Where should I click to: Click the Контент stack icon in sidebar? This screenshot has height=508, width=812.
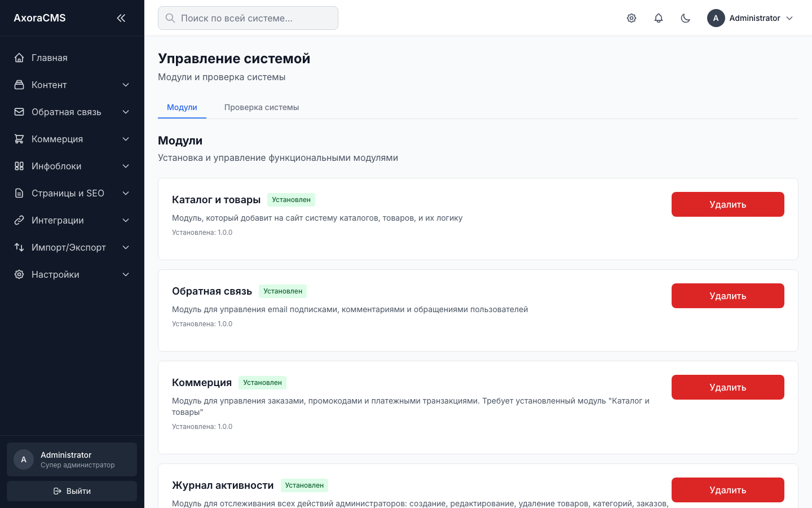coord(19,85)
